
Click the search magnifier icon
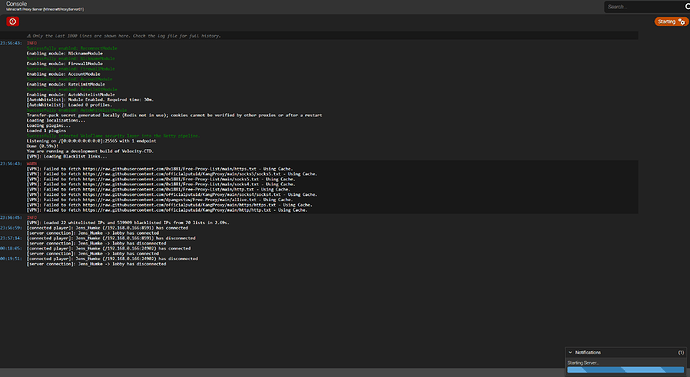click(x=687, y=7)
